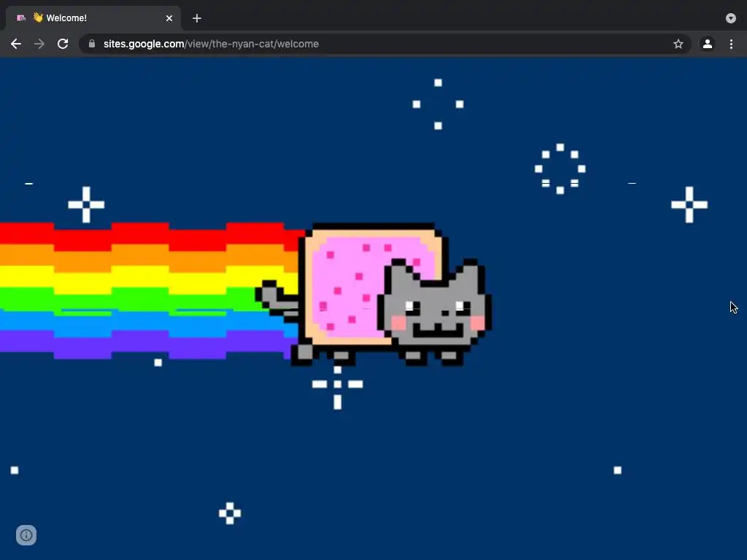The height and width of the screenshot is (560, 747).
Task: Click the forward navigation arrow
Action: (x=39, y=44)
